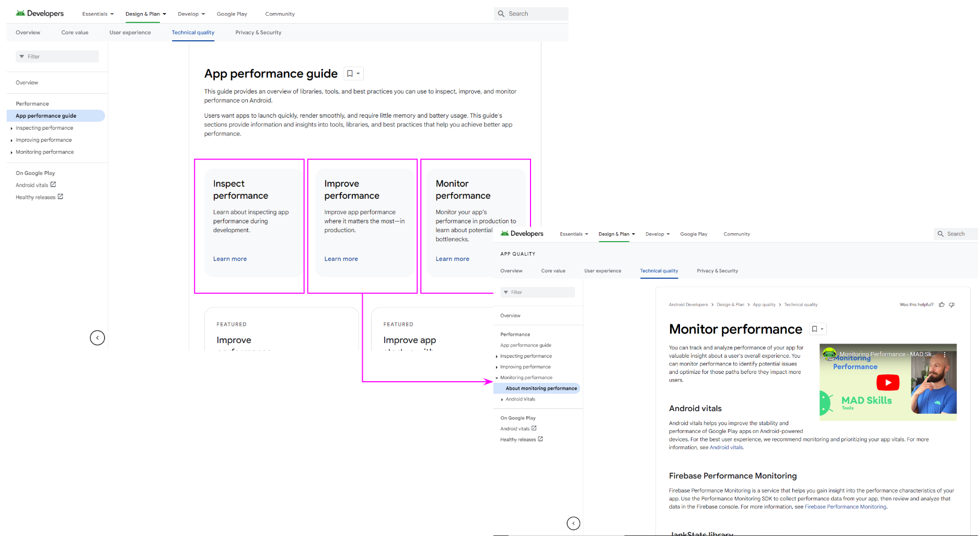Open Essentials dropdown on App performance guide page

(x=98, y=14)
